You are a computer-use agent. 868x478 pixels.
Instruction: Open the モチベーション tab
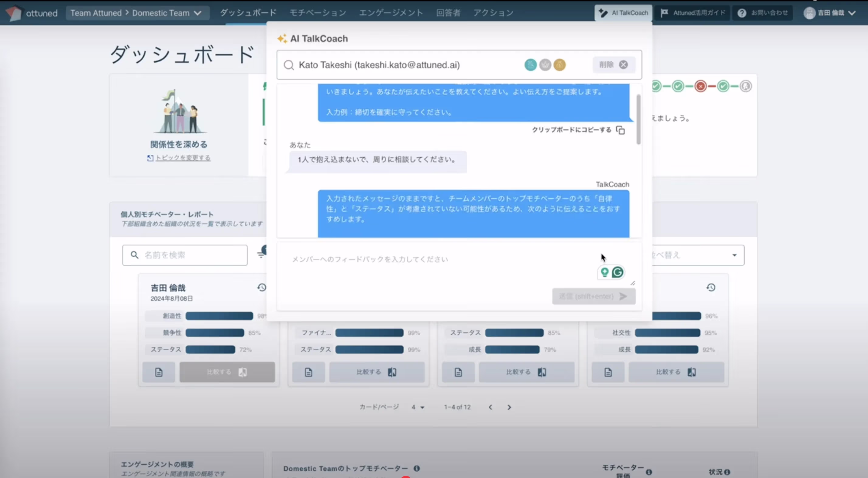pyautogui.click(x=317, y=13)
